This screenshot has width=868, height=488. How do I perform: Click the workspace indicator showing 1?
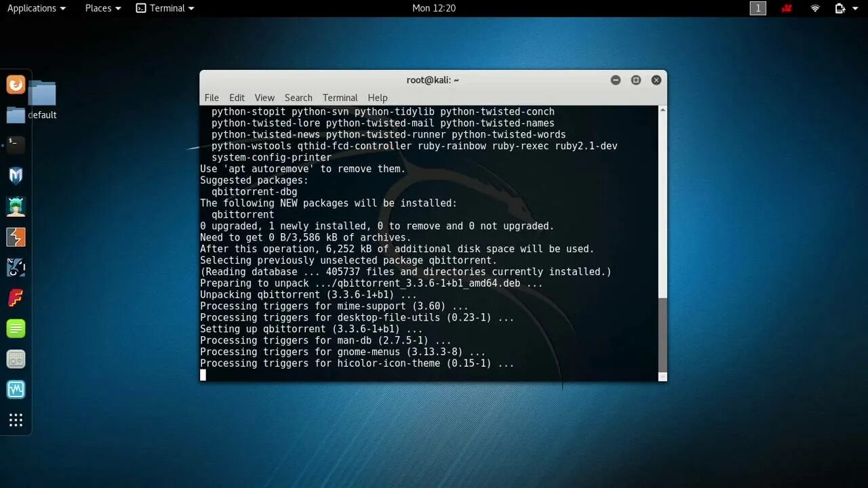coord(757,8)
